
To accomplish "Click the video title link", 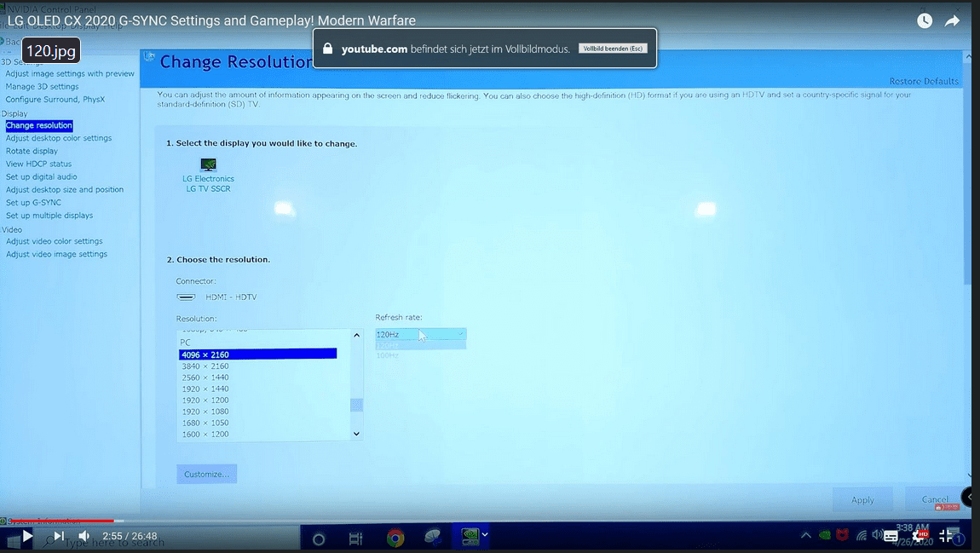I will click(x=211, y=20).
